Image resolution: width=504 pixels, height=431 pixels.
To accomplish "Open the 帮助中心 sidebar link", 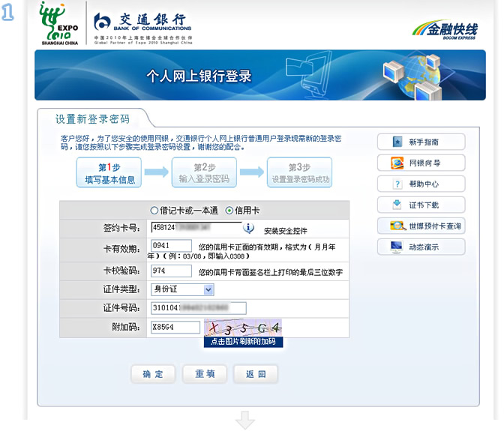I will click(x=421, y=184).
